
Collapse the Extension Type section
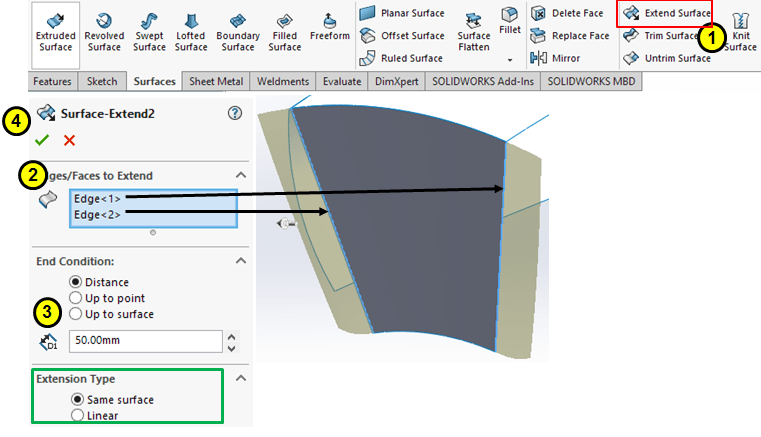[x=240, y=379]
